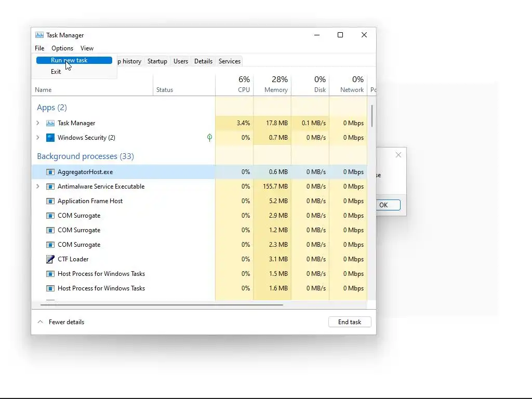The width and height of the screenshot is (532, 399).
Task: Click the Task Manager app row icon
Action: point(50,123)
